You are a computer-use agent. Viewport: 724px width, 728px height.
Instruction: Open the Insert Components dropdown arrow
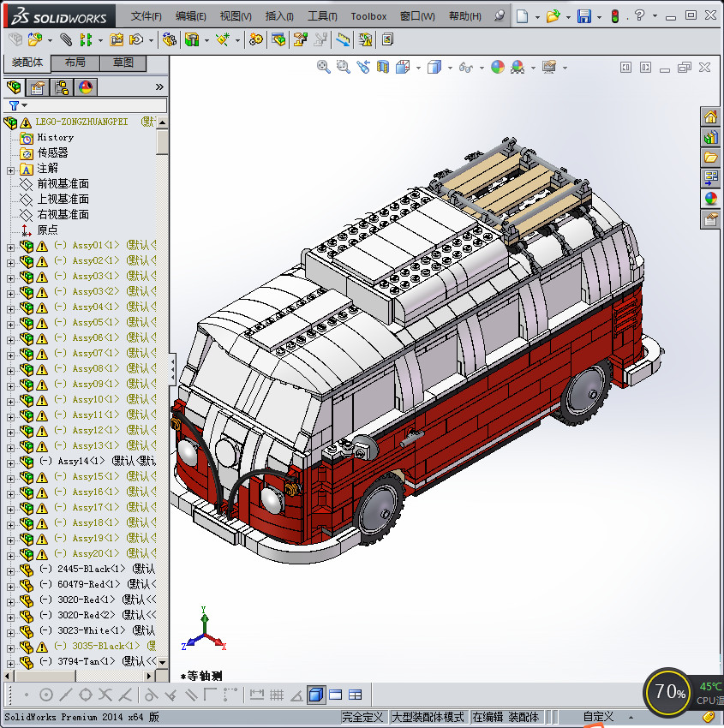pos(50,41)
